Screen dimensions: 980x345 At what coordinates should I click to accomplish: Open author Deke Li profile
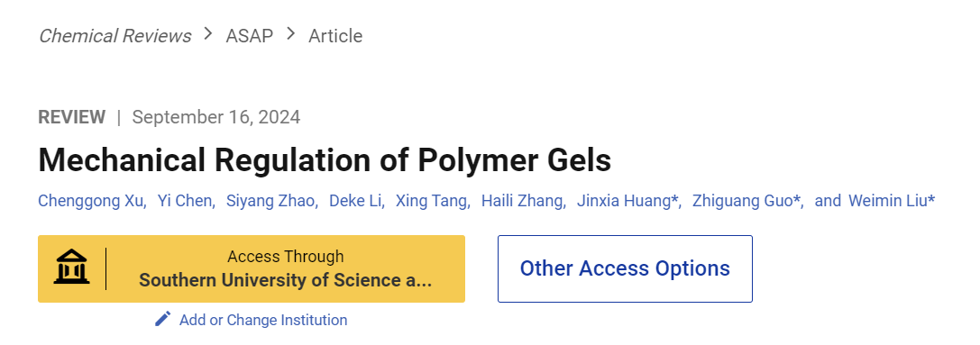(x=355, y=201)
